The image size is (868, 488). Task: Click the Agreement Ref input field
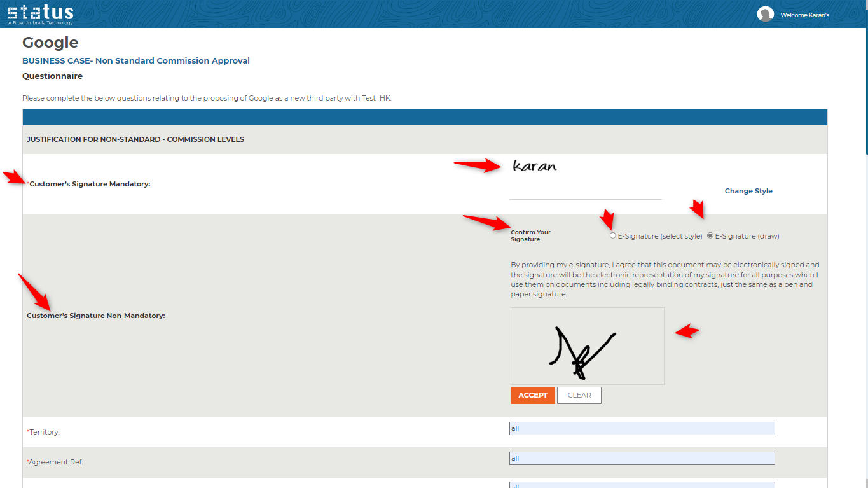[641, 458]
